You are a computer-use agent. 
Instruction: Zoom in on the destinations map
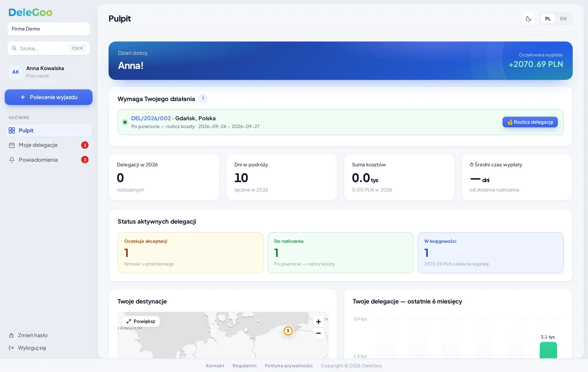(318, 322)
